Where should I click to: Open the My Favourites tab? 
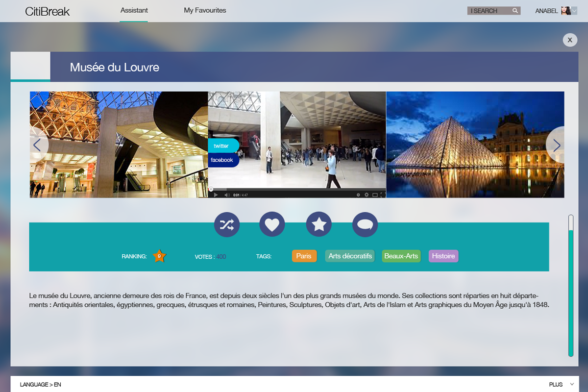pos(205,10)
